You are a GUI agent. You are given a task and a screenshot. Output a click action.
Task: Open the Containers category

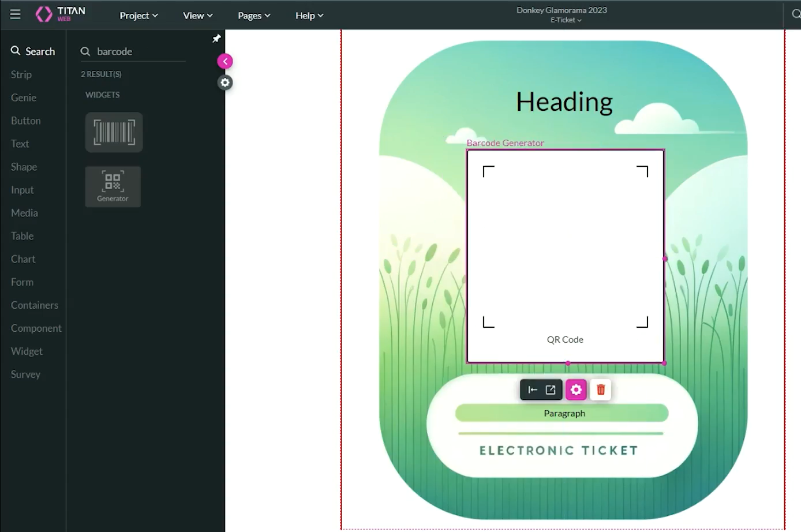[x=35, y=305]
